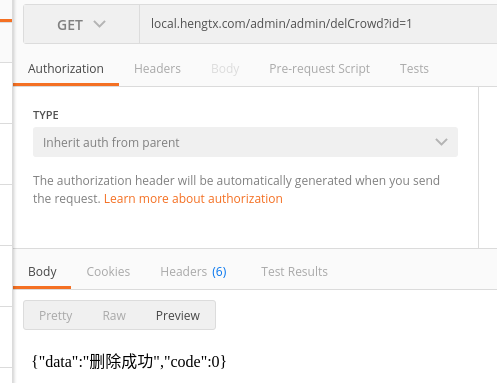Screen dimensions: 497x383
Task: Open the Test Results tab
Action: click(x=294, y=272)
